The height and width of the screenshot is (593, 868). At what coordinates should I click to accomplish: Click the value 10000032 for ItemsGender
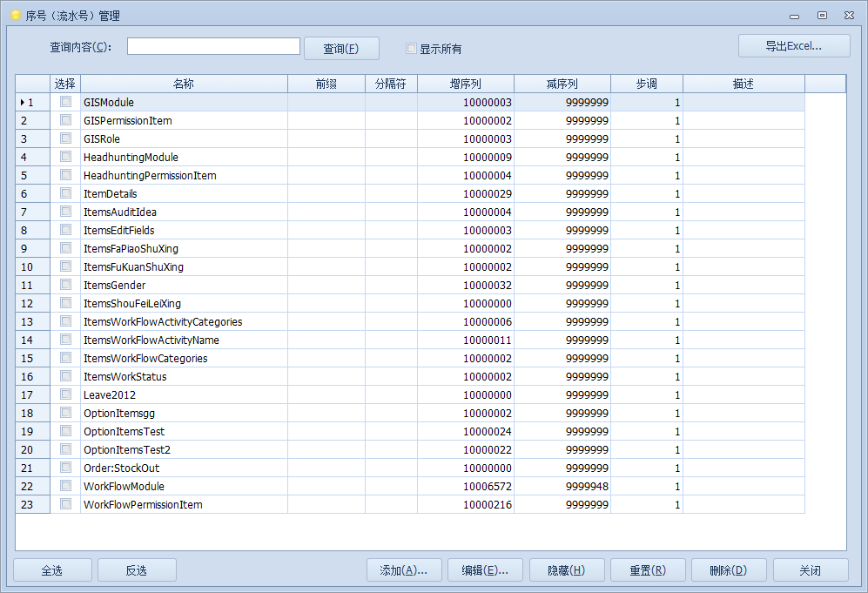pos(488,285)
